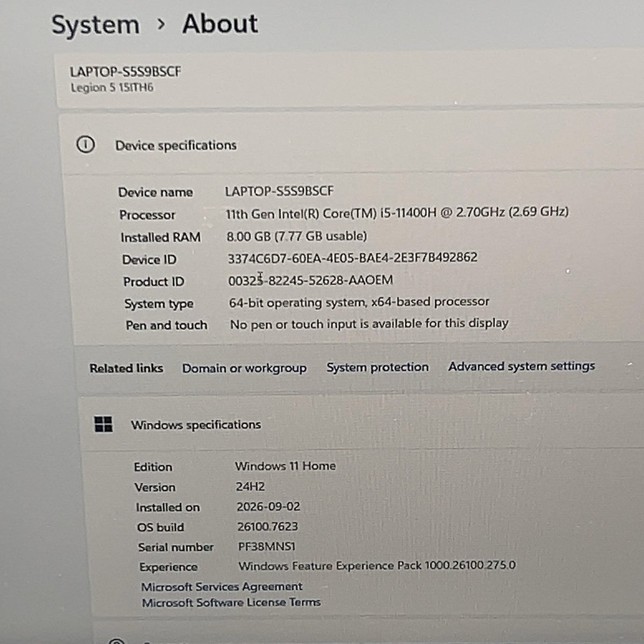Open Domain or workgroup link
Screen dimensions: 644x644
[244, 368]
